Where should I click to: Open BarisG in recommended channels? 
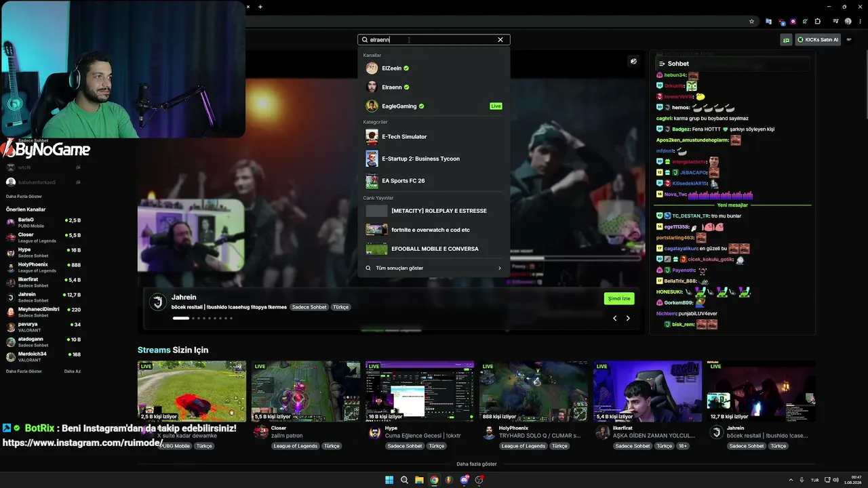coord(43,222)
